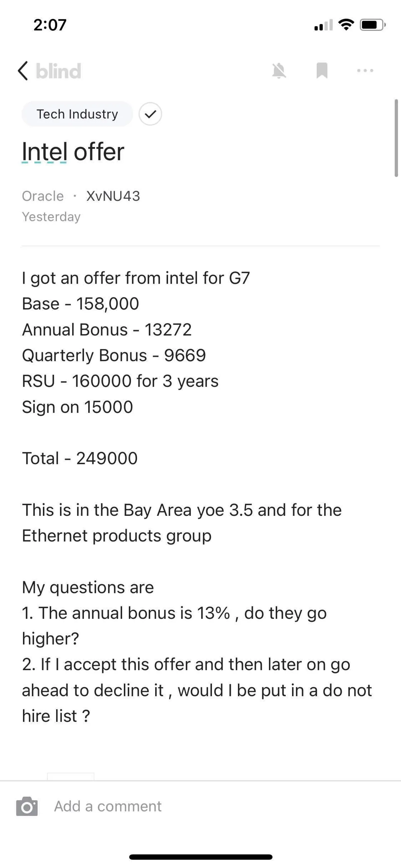This screenshot has height=868, width=401.
Task: Tap the Yesterday post timestamp
Action: [x=51, y=216]
